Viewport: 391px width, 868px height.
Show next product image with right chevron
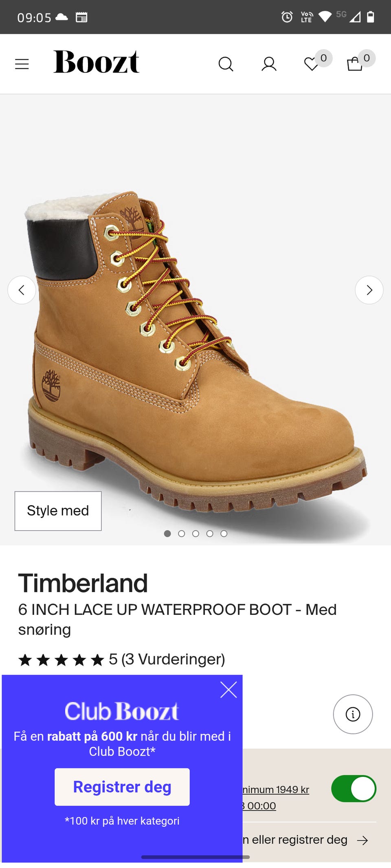coord(369,290)
